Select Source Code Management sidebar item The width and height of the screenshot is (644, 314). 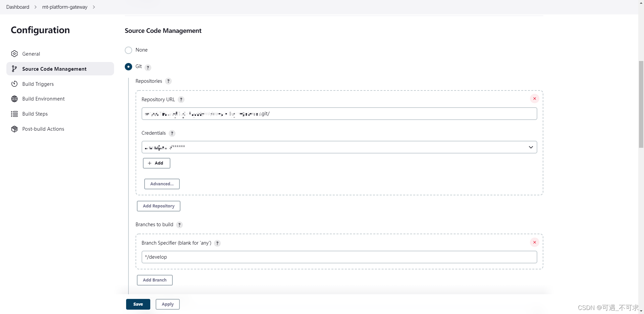click(x=60, y=69)
